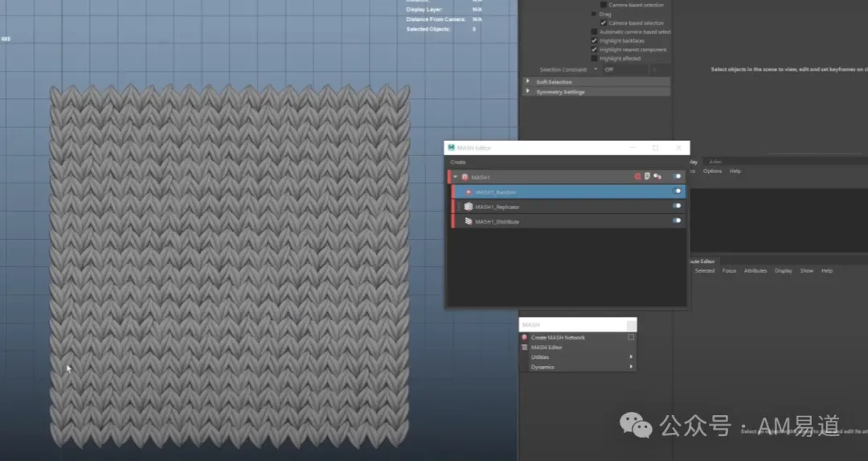Click the MASH1_Replicator node icon
The image size is (868, 461).
(x=469, y=207)
